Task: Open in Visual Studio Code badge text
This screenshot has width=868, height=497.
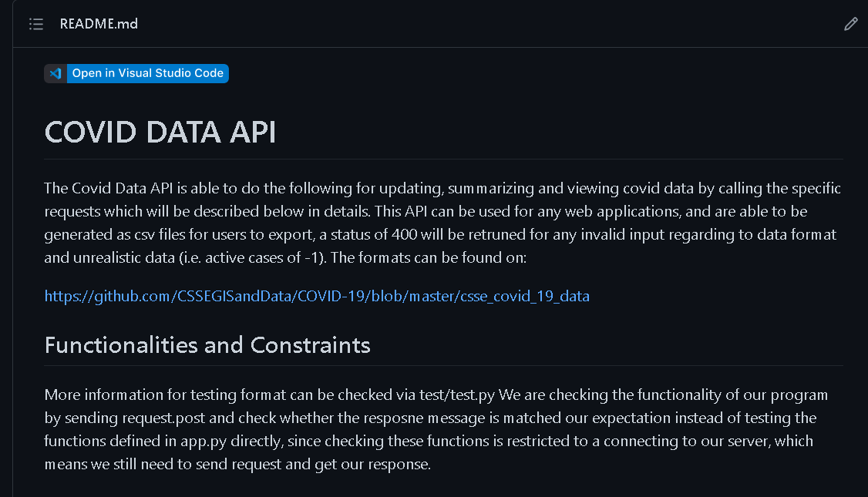Action: click(148, 73)
